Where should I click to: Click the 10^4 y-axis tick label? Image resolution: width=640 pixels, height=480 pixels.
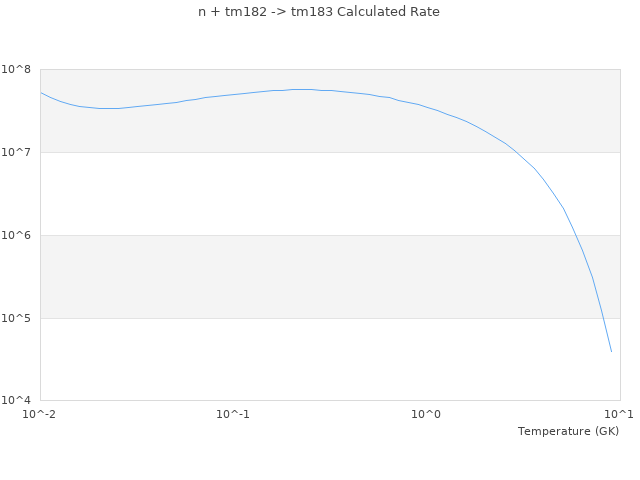19,401
